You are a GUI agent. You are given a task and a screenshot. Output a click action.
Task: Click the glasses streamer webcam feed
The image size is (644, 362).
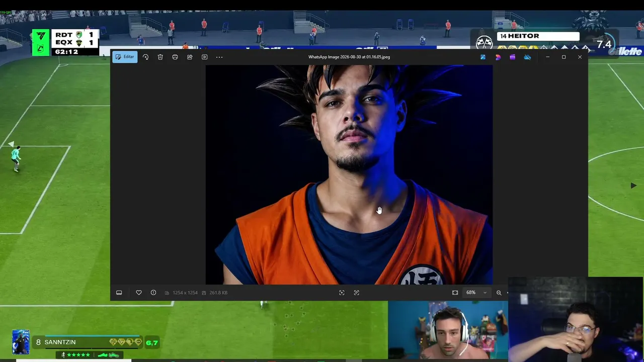click(576, 319)
